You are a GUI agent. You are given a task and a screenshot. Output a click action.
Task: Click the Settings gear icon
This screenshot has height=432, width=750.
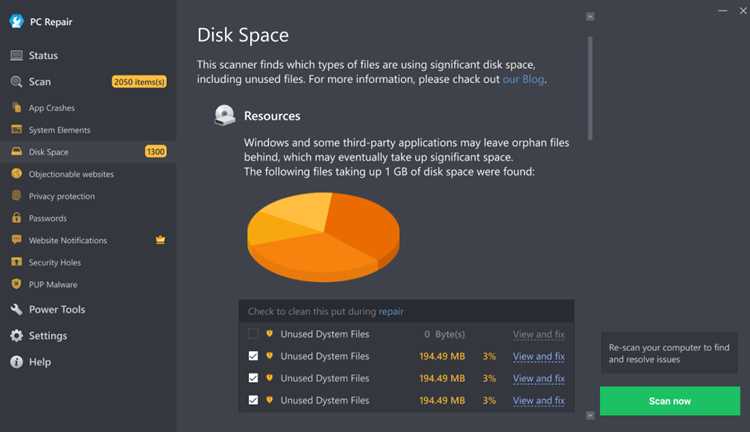click(x=16, y=336)
